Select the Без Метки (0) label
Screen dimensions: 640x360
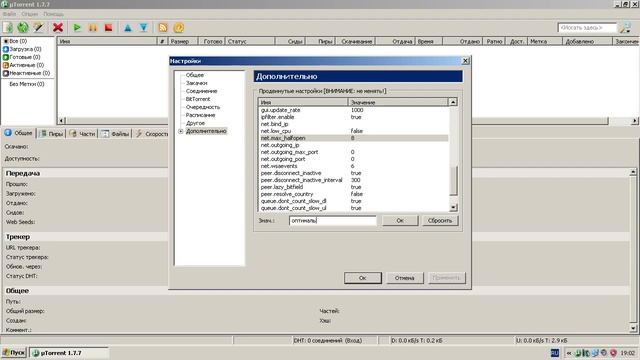click(27, 84)
